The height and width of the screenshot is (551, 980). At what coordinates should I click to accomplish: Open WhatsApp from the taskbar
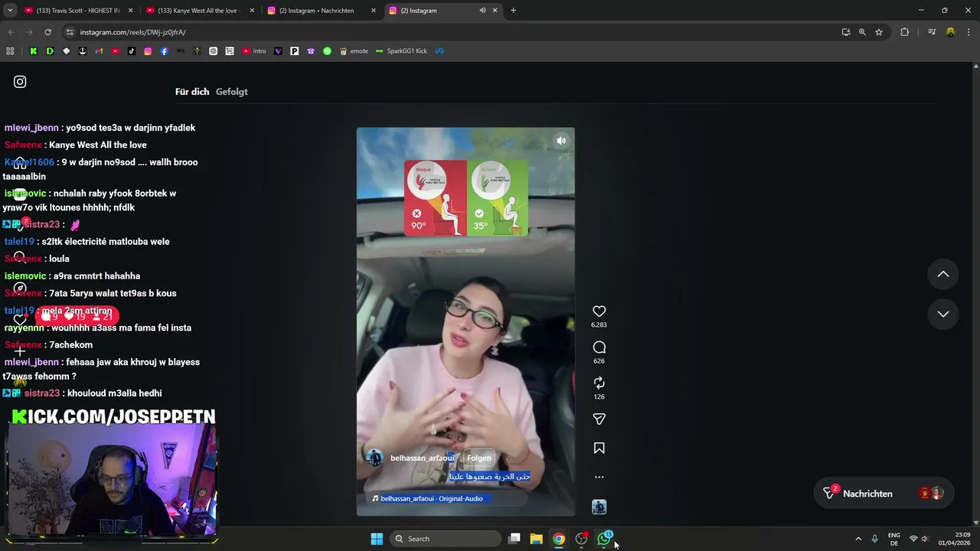tap(605, 538)
